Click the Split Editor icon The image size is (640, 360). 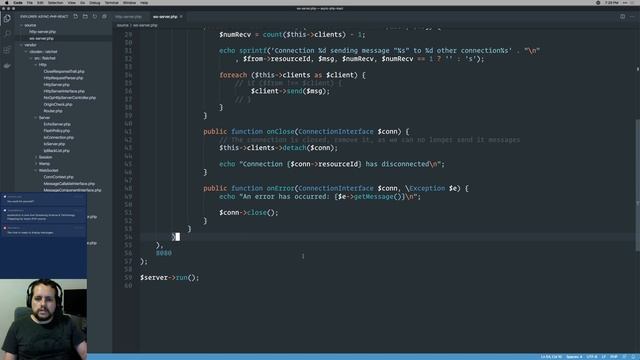coord(622,17)
